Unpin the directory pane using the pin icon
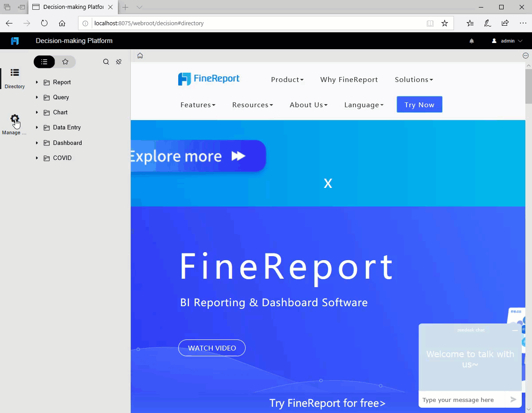Screen dimensions: 532x413 [x=118, y=62]
